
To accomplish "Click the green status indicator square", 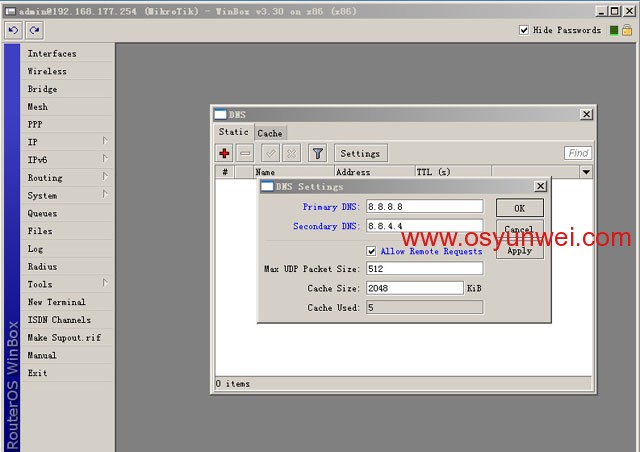I will point(613,30).
